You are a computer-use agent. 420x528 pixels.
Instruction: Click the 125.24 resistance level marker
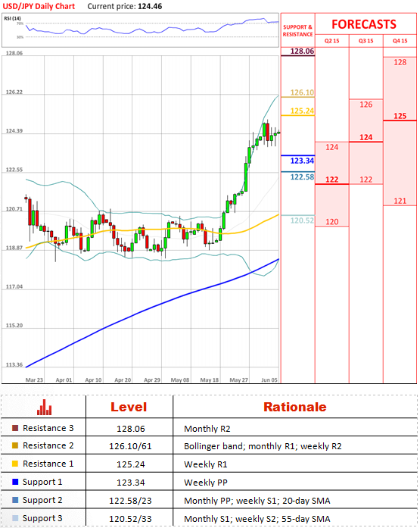point(302,111)
